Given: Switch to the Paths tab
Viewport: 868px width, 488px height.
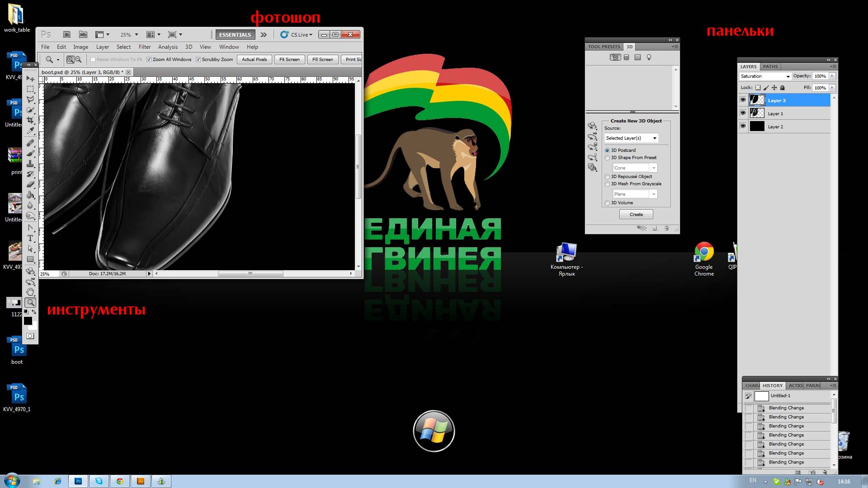Looking at the screenshot, I should tap(770, 66).
